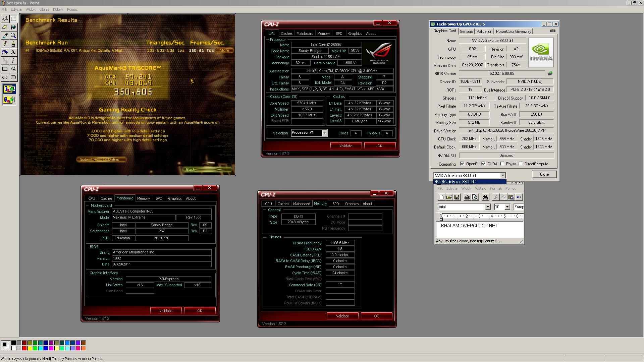Image resolution: width=644 pixels, height=362 pixels.
Task: Open SPD tab in the CPU-Z Memory window
Action: [335, 204]
